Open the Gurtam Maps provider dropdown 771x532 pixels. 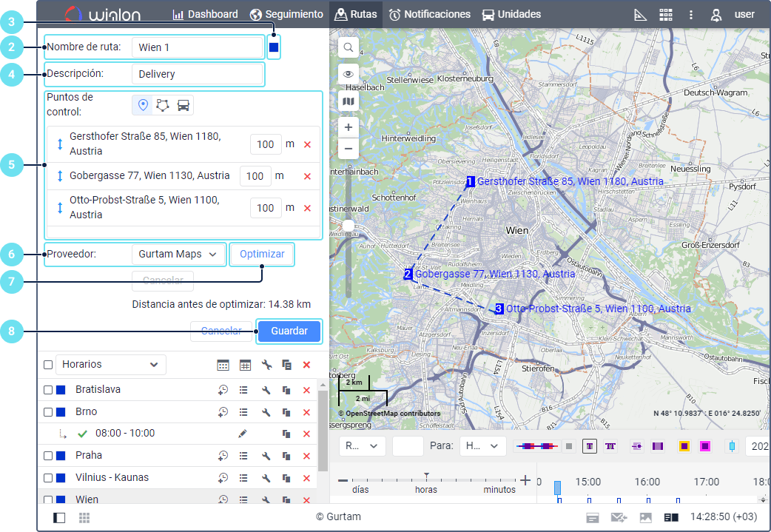[x=178, y=255]
